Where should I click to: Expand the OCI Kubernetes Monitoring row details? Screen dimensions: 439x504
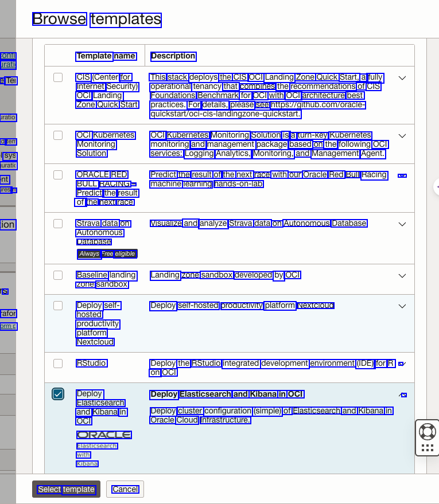pyautogui.click(x=402, y=136)
